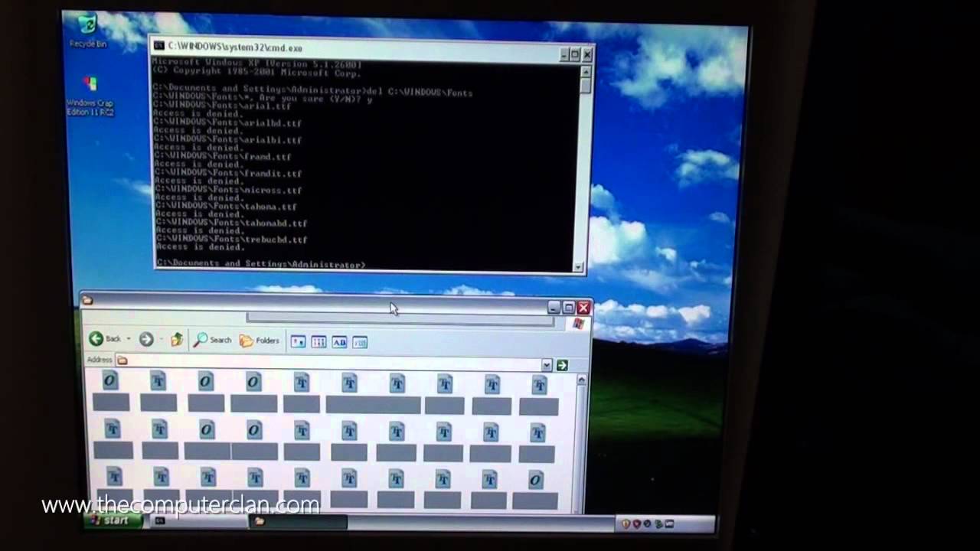The height and width of the screenshot is (551, 980).
Task: Click the cmd window scroll-down arrow
Action: pos(580,268)
